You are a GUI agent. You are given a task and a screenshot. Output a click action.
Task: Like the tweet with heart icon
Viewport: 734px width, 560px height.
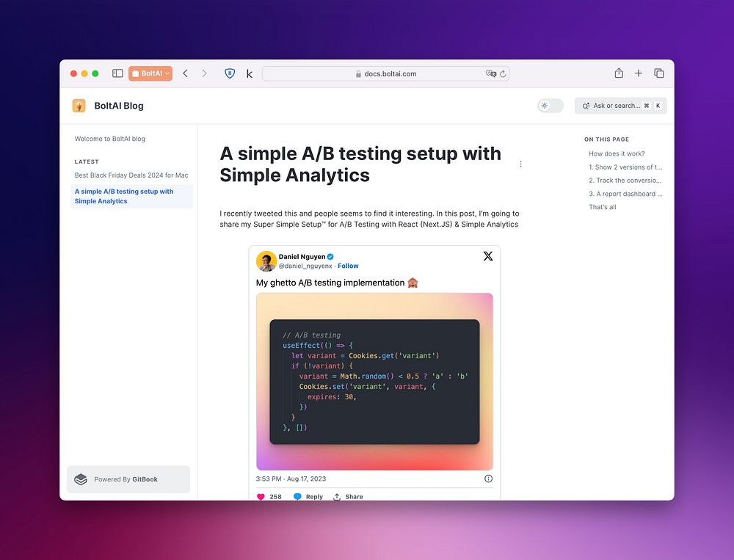coord(261,497)
